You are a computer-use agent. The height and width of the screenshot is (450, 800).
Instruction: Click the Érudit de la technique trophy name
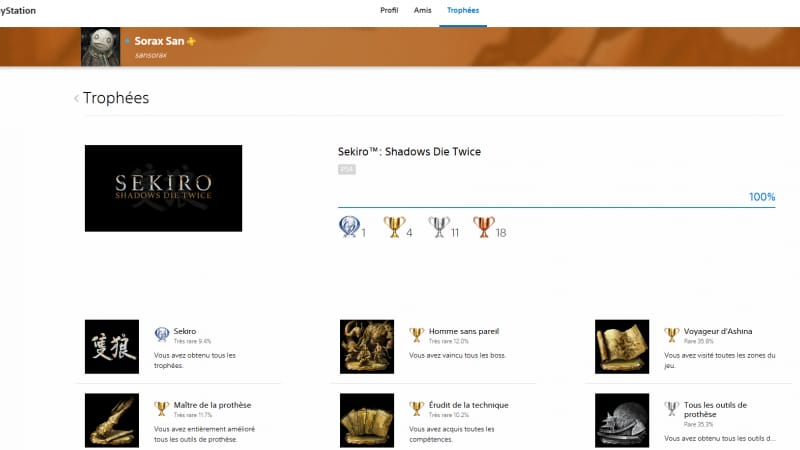468,405
